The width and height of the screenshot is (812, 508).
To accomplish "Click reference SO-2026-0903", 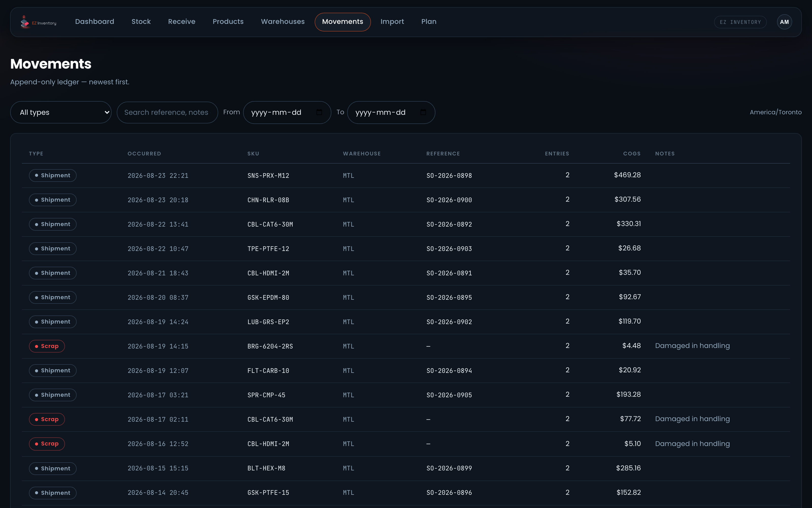I will pos(449,249).
